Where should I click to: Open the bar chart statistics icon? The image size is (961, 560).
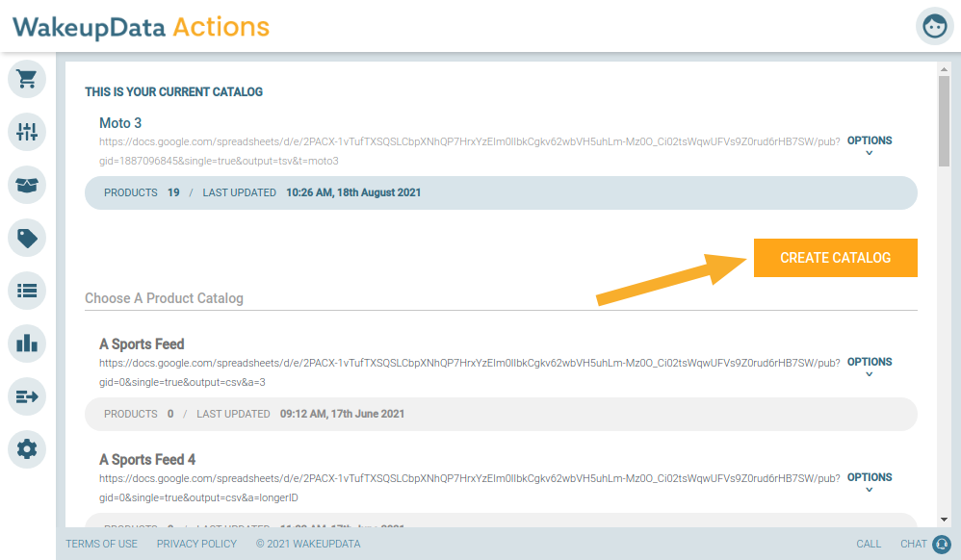(x=27, y=344)
